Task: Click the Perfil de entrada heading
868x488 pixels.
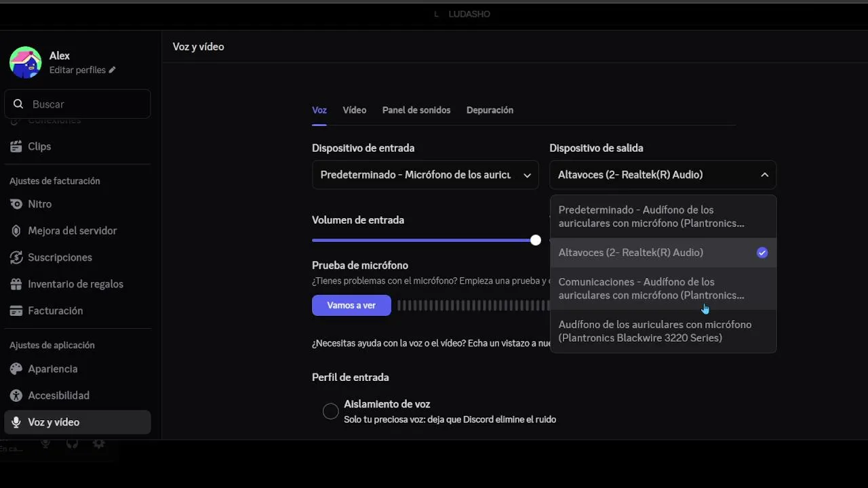Action: [351, 378]
